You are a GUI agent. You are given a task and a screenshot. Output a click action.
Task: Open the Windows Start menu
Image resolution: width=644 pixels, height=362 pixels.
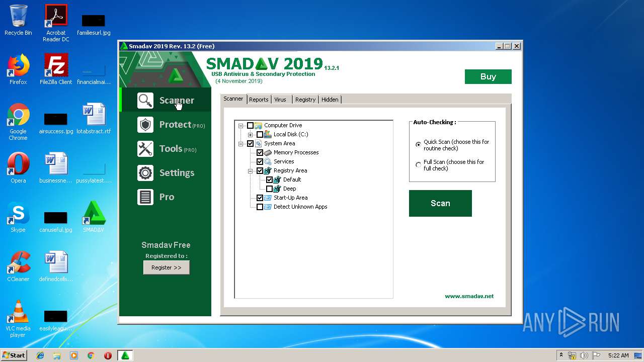(x=14, y=355)
